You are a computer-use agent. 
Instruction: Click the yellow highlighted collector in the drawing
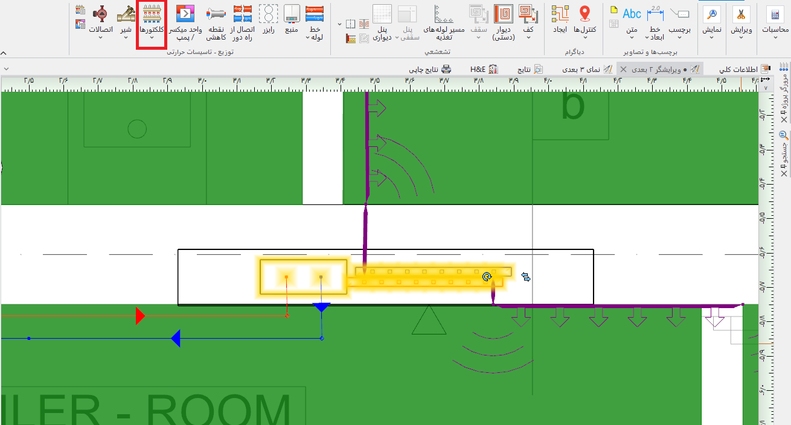click(302, 277)
